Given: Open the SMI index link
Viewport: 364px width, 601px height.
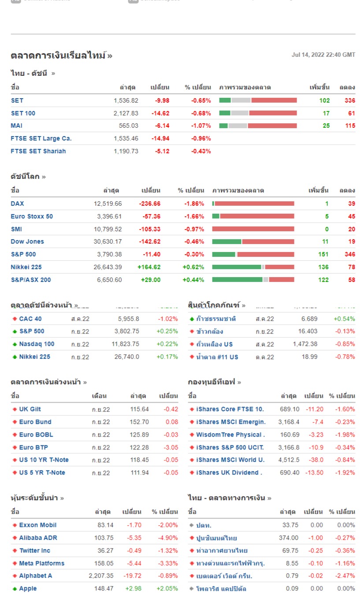Looking at the screenshot, I should 16,229.
